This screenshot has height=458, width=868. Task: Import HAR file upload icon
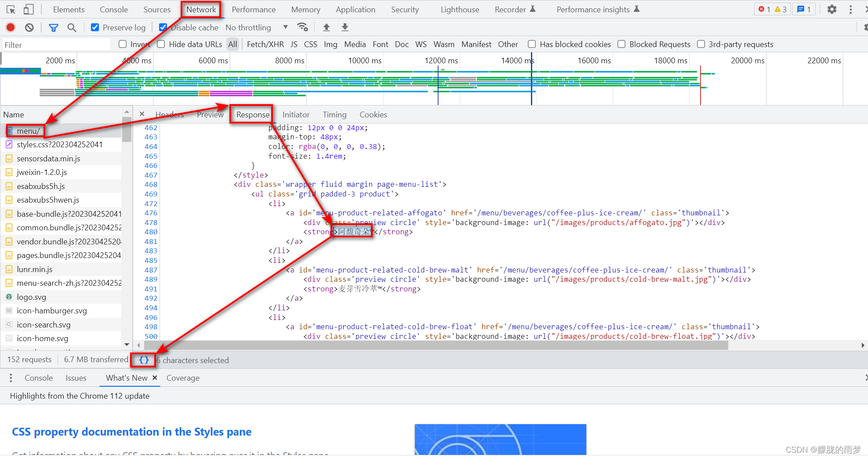(327, 27)
